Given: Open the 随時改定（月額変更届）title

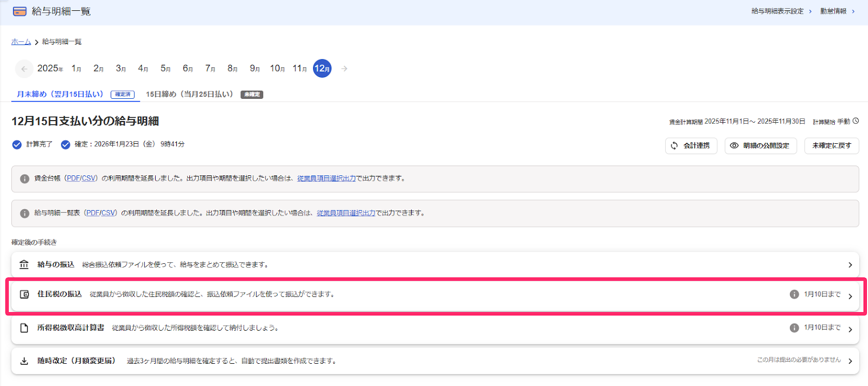Looking at the screenshot, I should (x=76, y=361).
